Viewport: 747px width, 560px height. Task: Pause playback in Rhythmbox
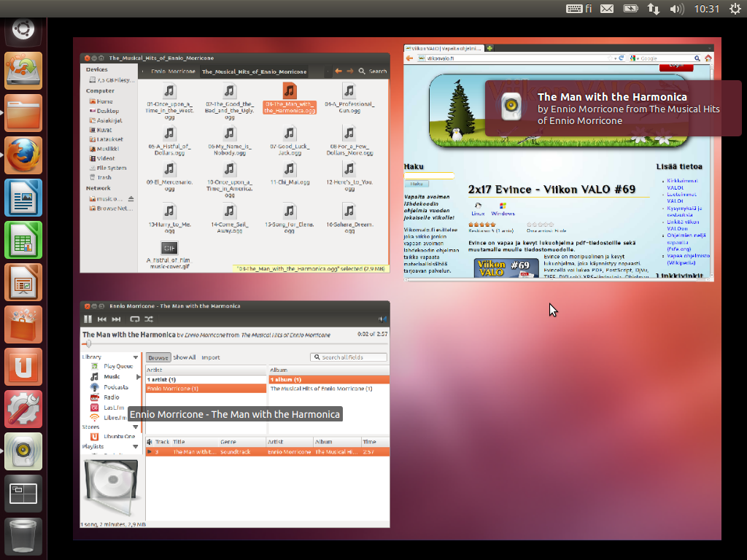click(x=88, y=319)
